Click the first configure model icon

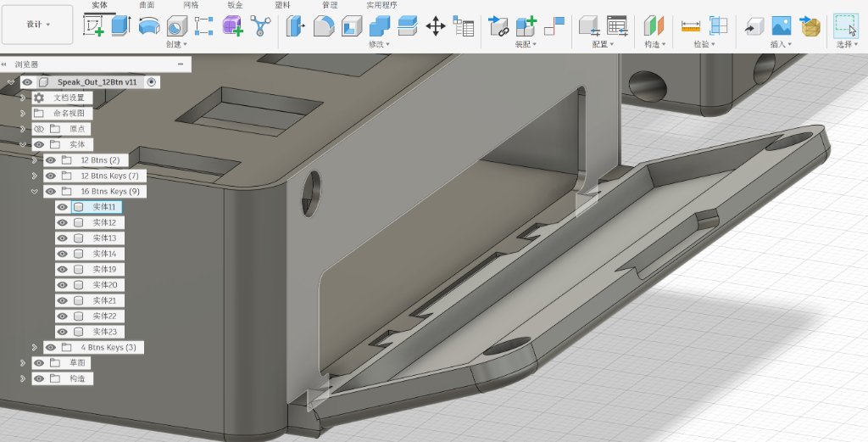pos(589,25)
